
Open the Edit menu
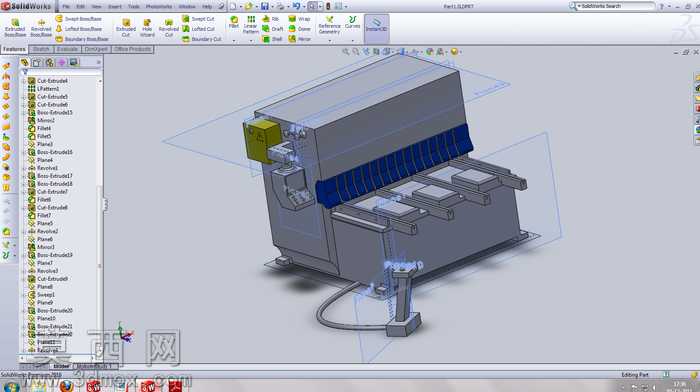pyautogui.click(x=80, y=7)
